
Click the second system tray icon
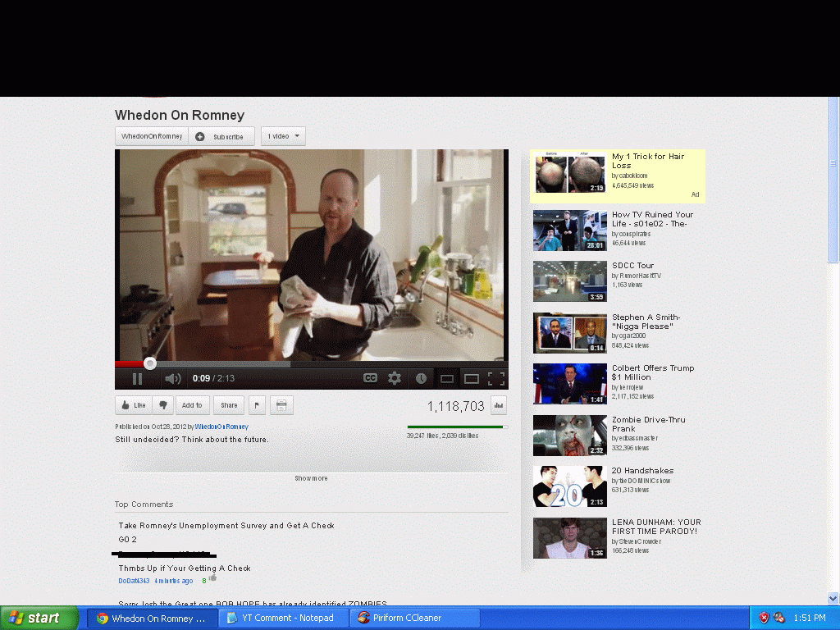tap(779, 619)
